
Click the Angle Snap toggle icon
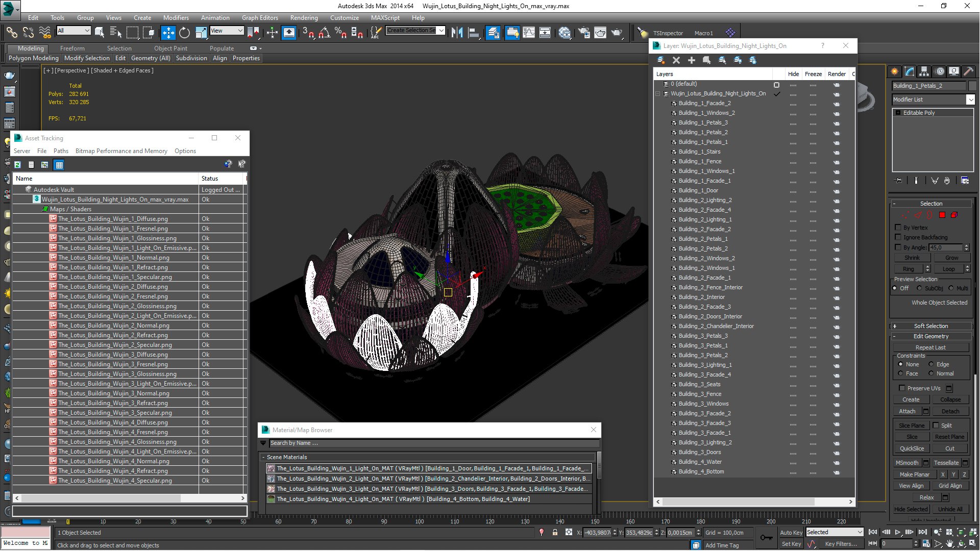325,33
